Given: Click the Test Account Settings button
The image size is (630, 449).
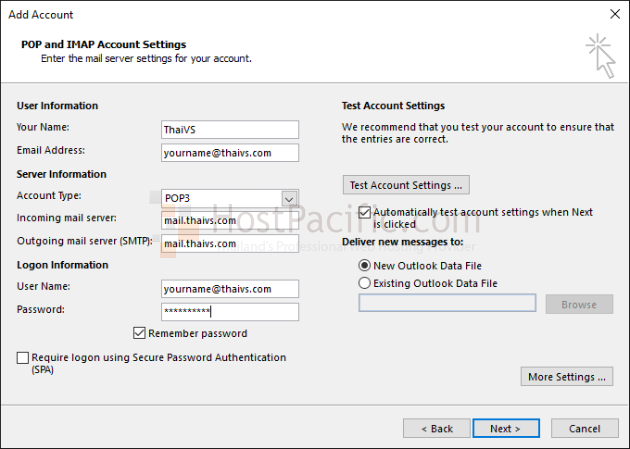Looking at the screenshot, I should (406, 185).
